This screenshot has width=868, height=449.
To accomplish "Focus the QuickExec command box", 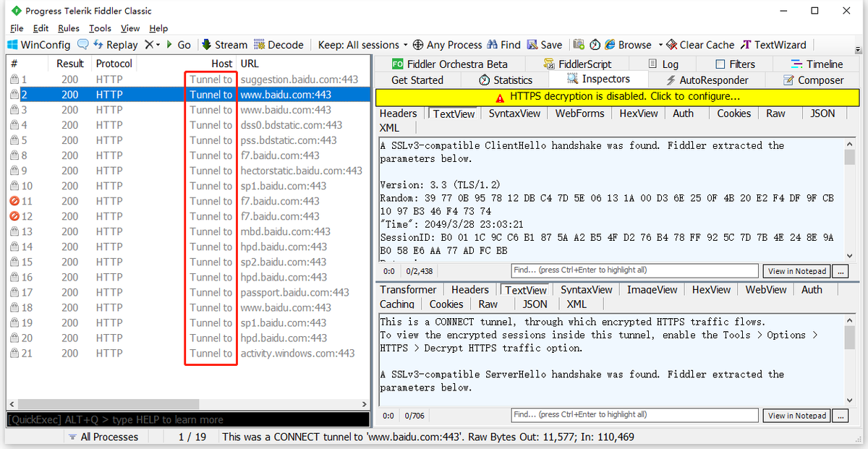I will pos(188,419).
